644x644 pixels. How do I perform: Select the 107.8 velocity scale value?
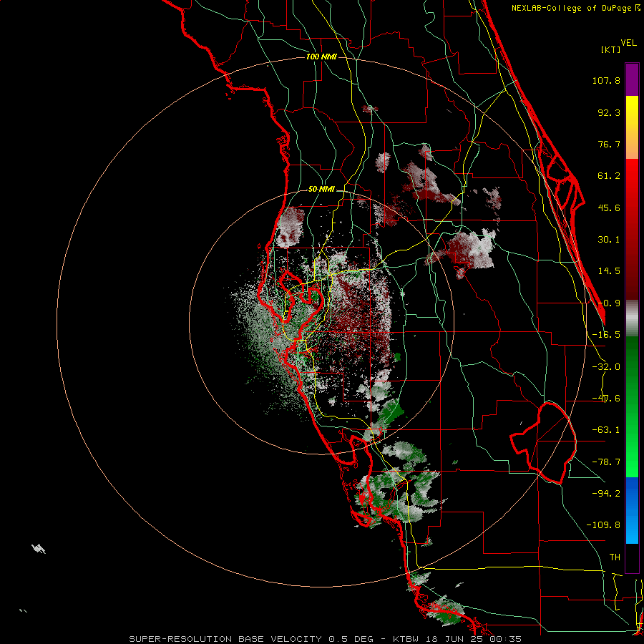[x=606, y=80]
